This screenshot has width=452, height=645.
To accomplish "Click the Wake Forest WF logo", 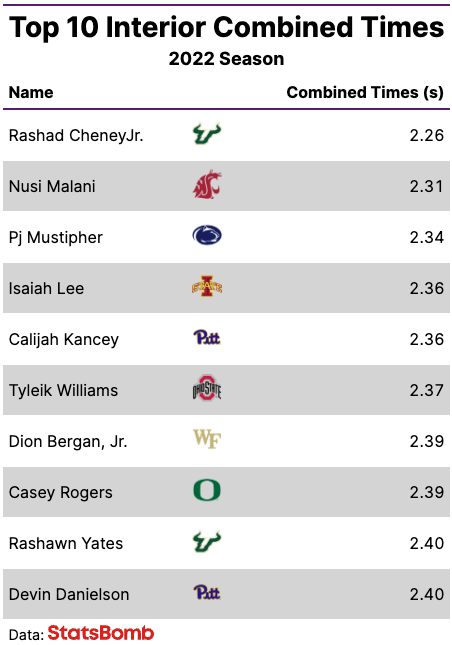I will [207, 439].
